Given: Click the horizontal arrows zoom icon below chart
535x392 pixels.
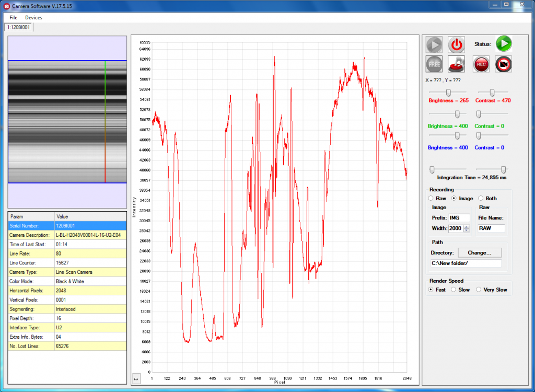Looking at the screenshot, I should (136, 379).
